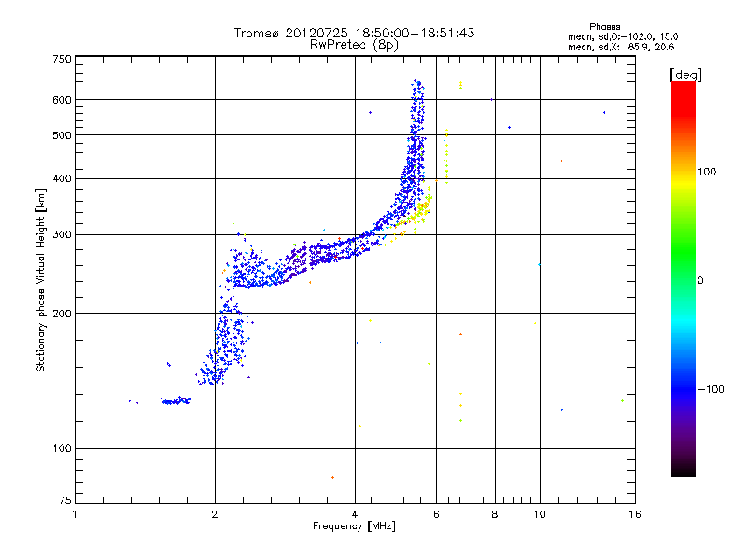The image size is (747, 560).
Task: Click the 'Stationary phase Virtual Height [km]' axis title
Action: 40,281
